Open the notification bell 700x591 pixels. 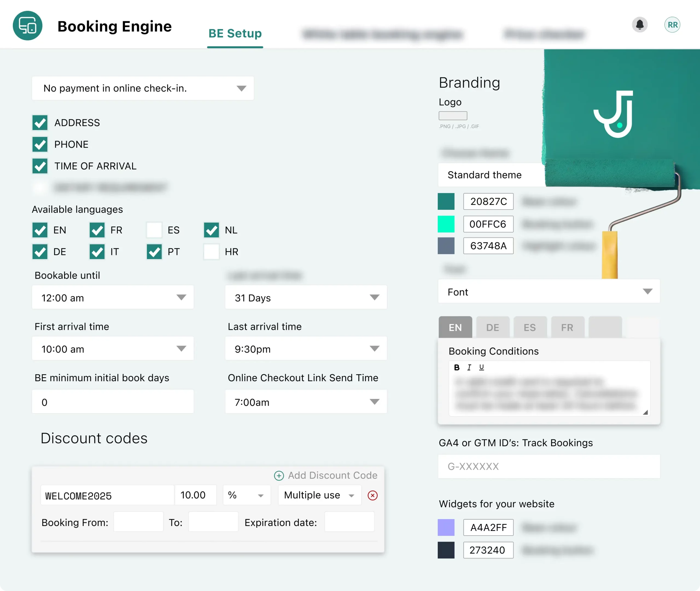pos(640,25)
